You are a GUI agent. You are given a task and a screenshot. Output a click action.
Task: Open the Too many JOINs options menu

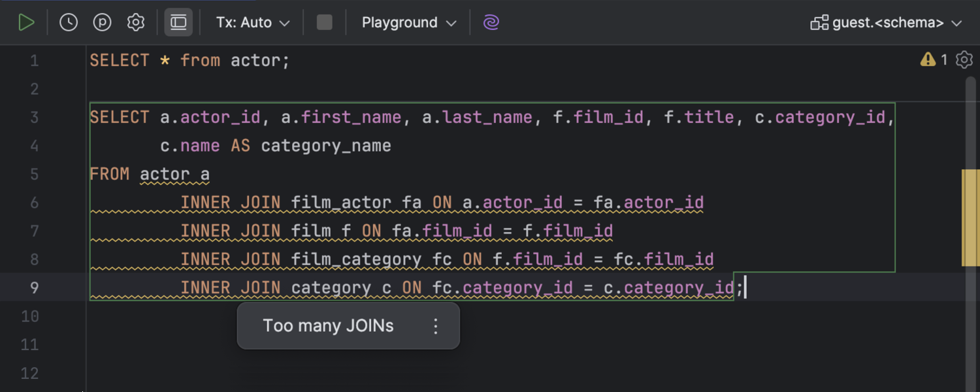tap(435, 325)
